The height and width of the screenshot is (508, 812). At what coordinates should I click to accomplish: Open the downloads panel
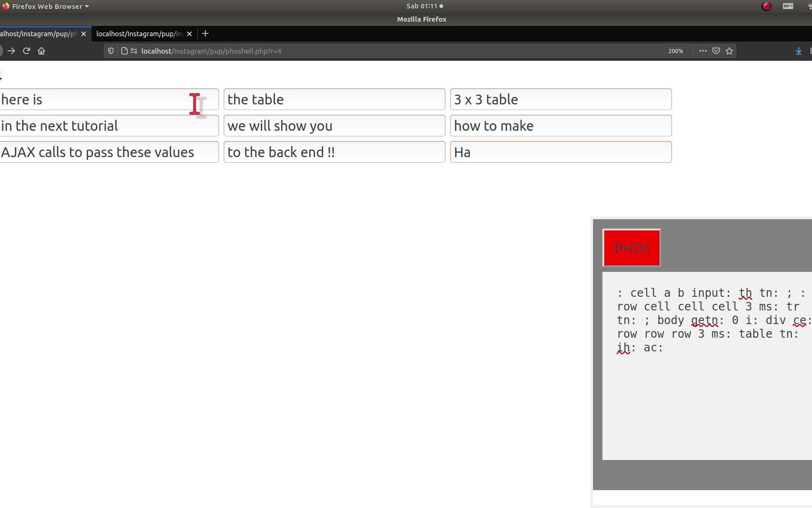[798, 51]
